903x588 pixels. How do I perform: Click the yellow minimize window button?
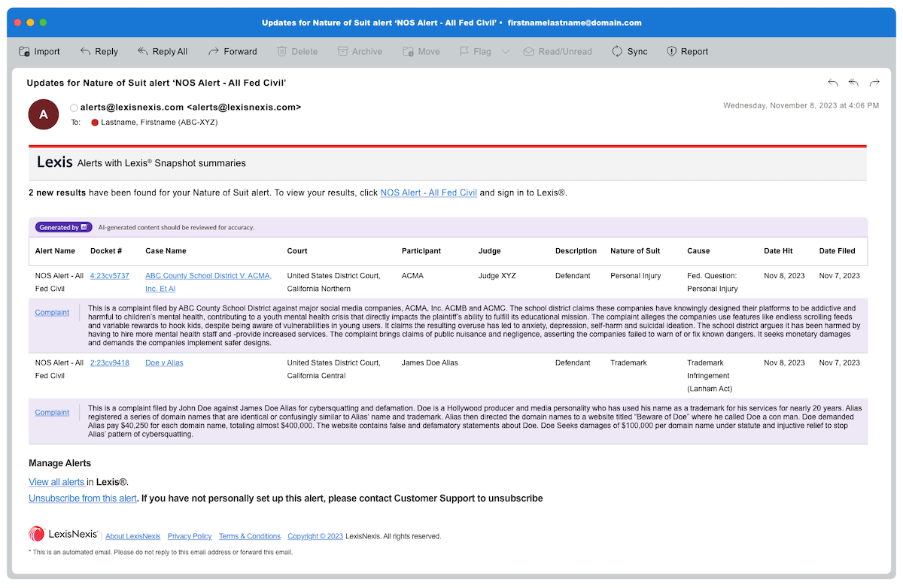tap(30, 23)
